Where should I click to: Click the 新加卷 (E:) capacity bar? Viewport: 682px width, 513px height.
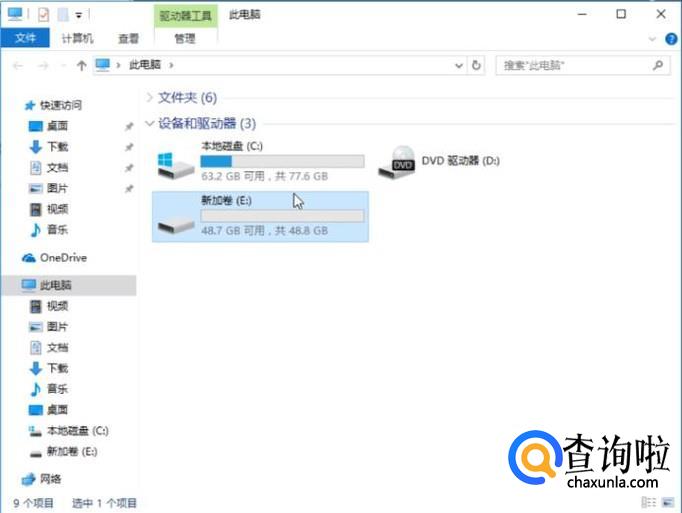(282, 216)
